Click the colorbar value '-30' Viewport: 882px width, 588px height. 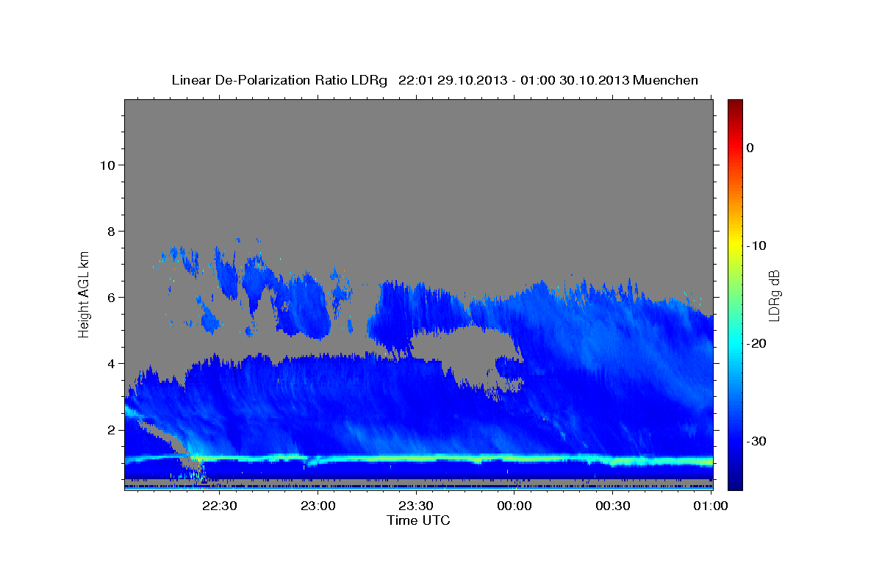757,441
